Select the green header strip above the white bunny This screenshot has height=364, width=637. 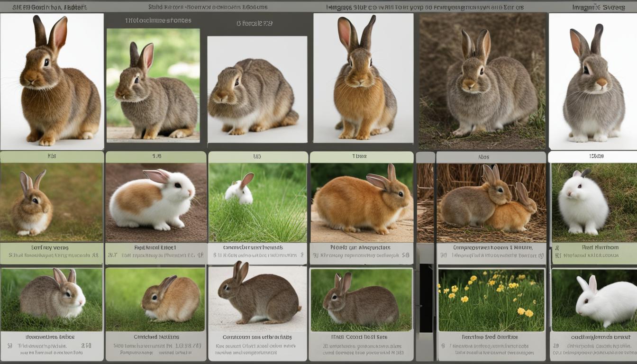[x=592, y=155]
